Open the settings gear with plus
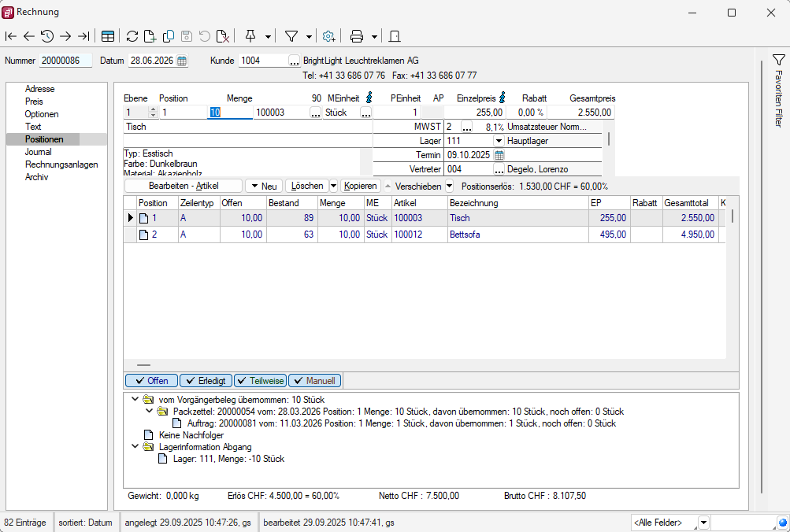This screenshot has width=790, height=532. tap(329, 36)
